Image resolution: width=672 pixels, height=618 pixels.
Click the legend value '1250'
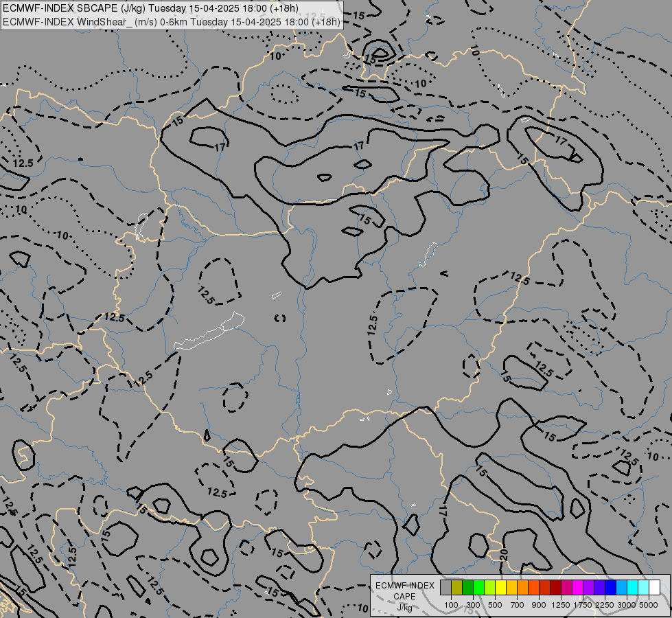[x=561, y=605]
